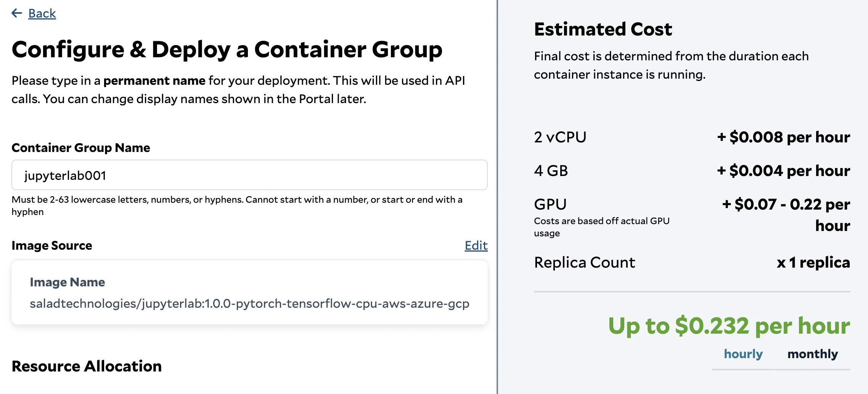868x394 pixels.
Task: Select the Image Name card
Action: [x=249, y=292]
